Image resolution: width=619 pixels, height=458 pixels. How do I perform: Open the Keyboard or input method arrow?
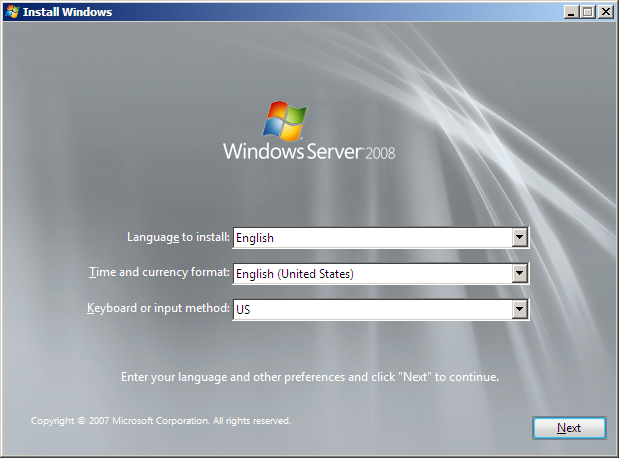click(x=520, y=309)
